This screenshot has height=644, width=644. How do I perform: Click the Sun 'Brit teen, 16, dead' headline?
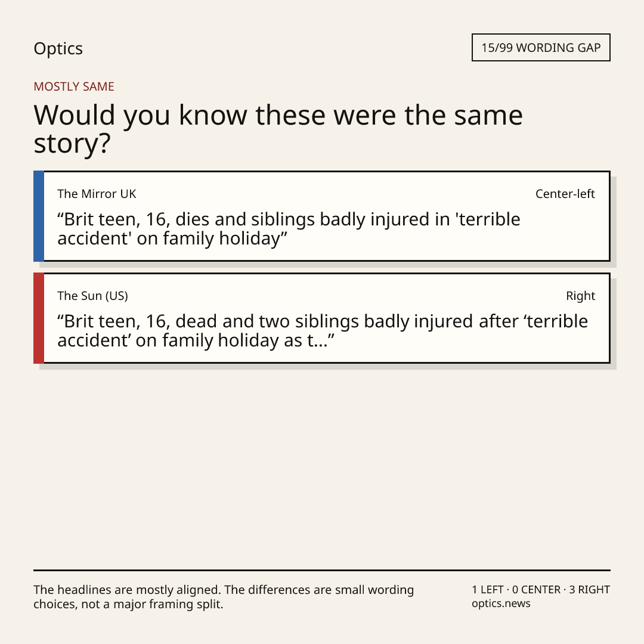(x=323, y=330)
